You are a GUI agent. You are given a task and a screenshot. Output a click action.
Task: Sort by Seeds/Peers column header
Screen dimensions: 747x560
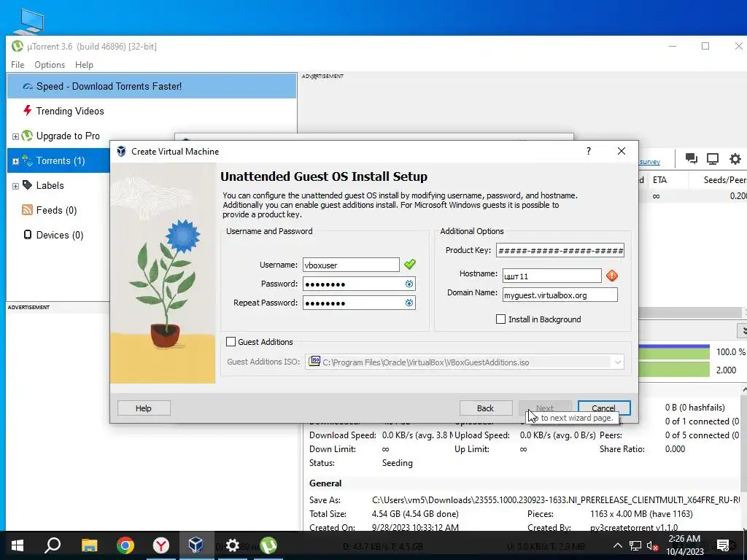tap(725, 180)
